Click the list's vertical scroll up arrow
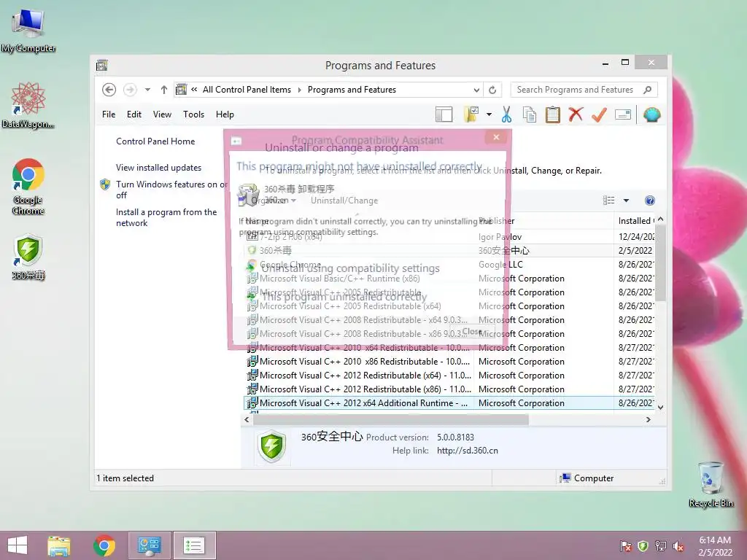 (x=660, y=219)
